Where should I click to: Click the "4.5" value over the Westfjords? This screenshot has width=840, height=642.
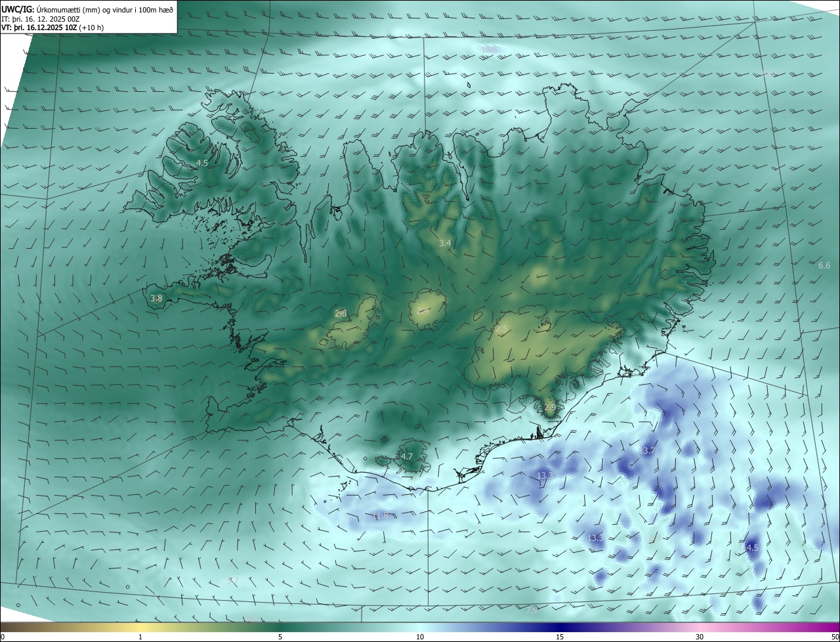pyautogui.click(x=202, y=163)
